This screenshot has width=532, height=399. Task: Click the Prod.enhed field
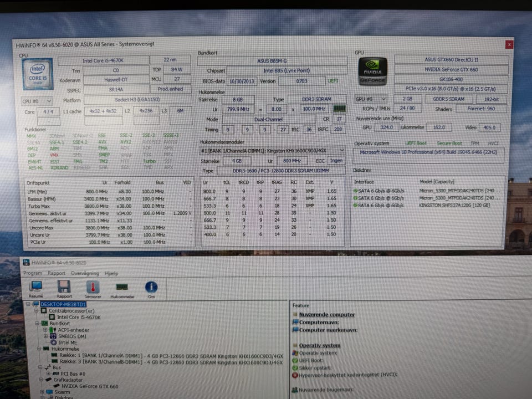pos(170,89)
